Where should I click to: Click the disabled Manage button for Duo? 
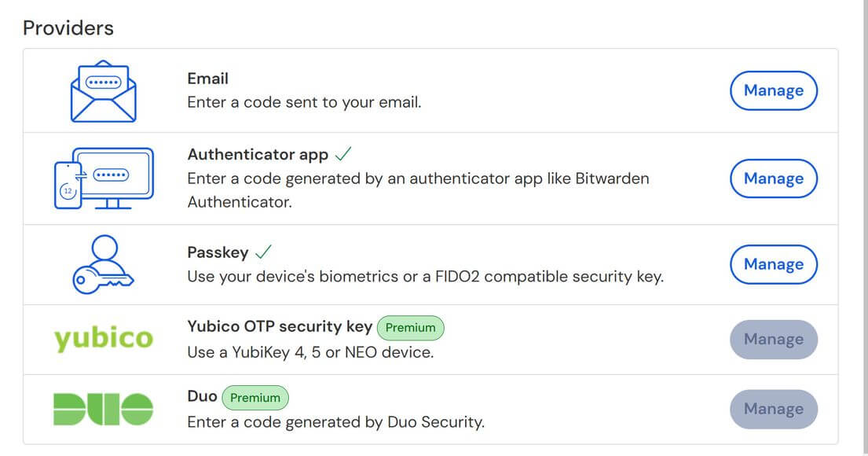(773, 409)
